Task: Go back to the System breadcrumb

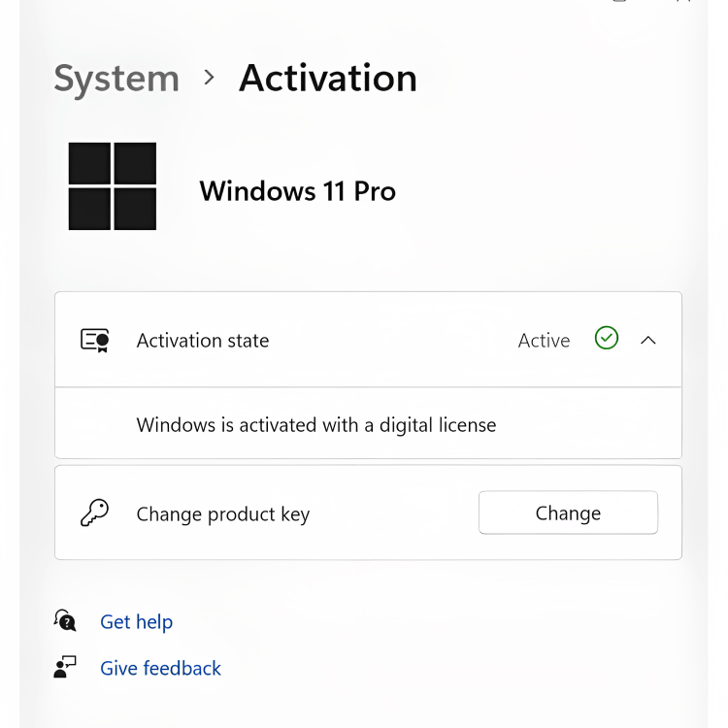Action: point(116,79)
